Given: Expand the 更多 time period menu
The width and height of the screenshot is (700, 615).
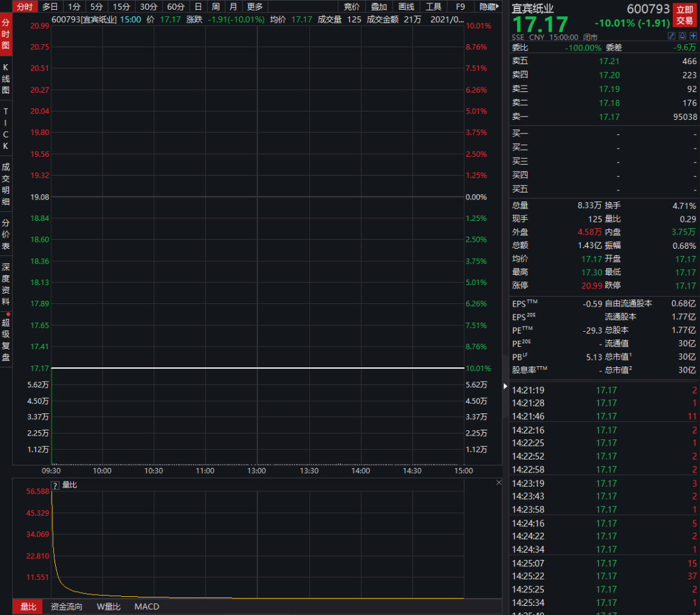Looking at the screenshot, I should (x=254, y=6).
